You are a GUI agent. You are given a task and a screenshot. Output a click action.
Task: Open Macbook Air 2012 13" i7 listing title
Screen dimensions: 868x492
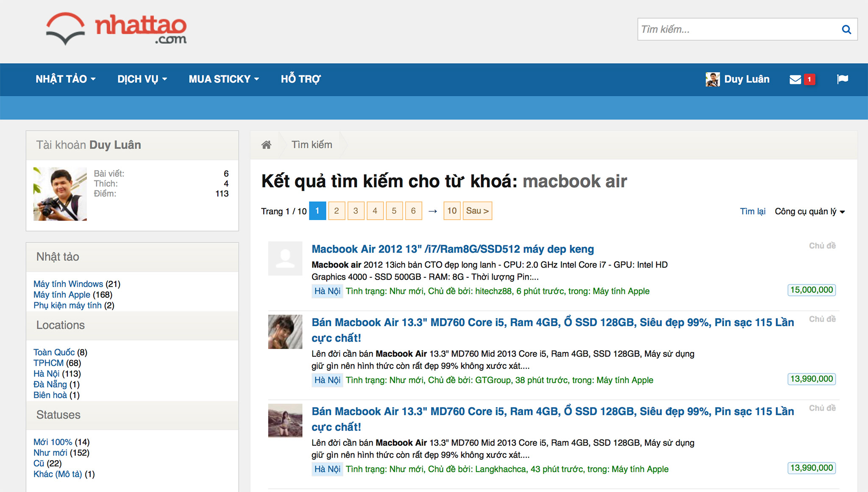coord(453,249)
